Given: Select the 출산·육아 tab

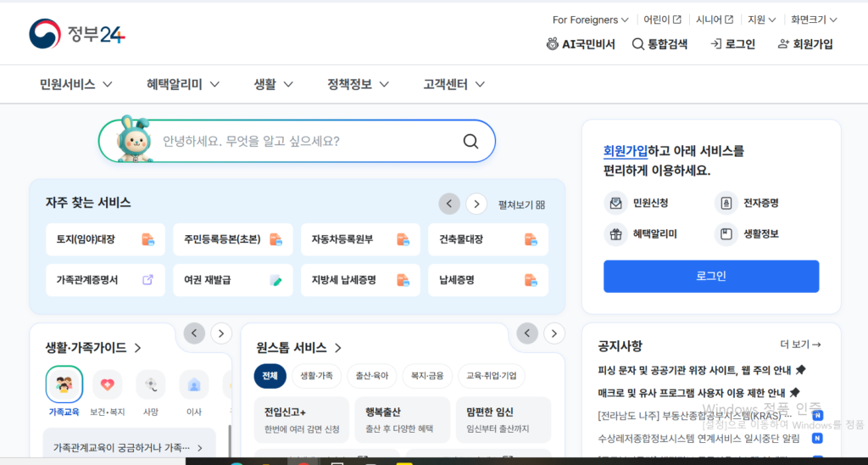Looking at the screenshot, I should click(x=372, y=376).
